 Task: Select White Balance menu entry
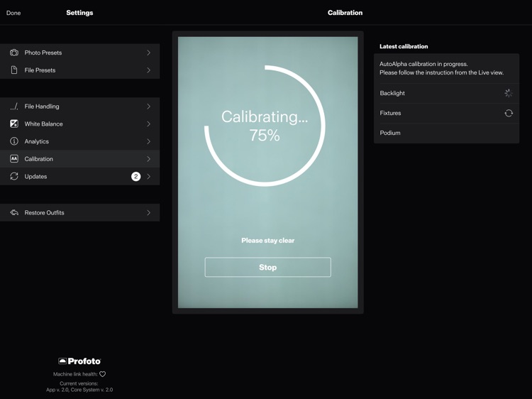point(79,124)
